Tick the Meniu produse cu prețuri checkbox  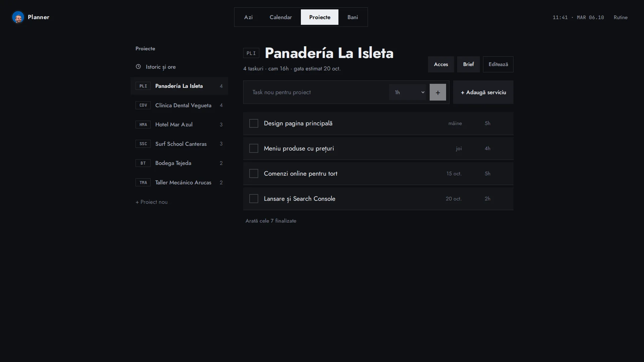(254, 148)
